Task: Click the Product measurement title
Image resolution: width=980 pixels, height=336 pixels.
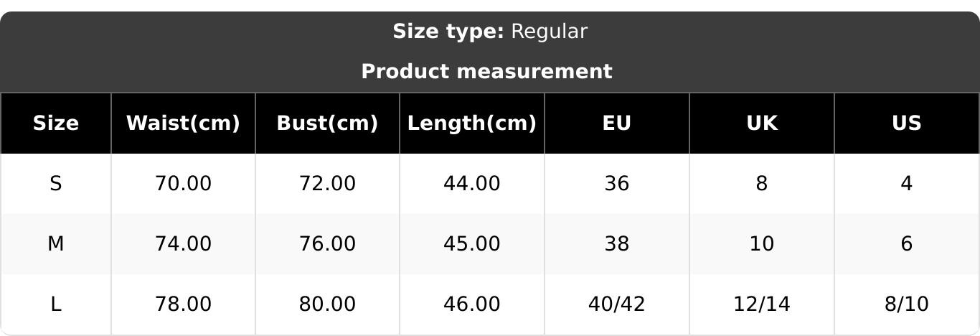Action: [486, 72]
